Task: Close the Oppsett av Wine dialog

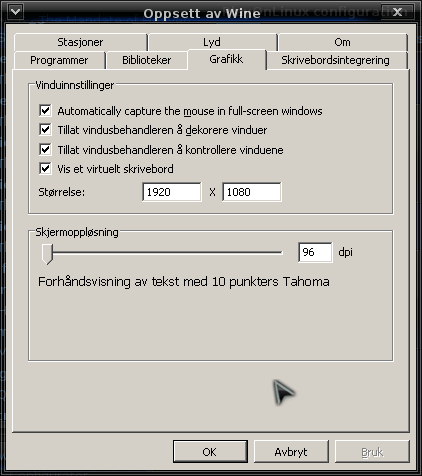Action: click(x=397, y=12)
